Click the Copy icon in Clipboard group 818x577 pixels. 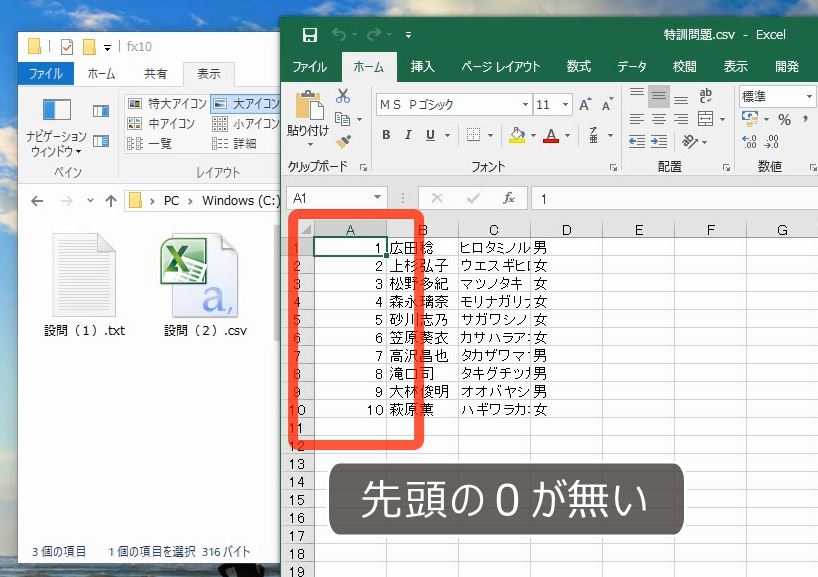(x=344, y=120)
